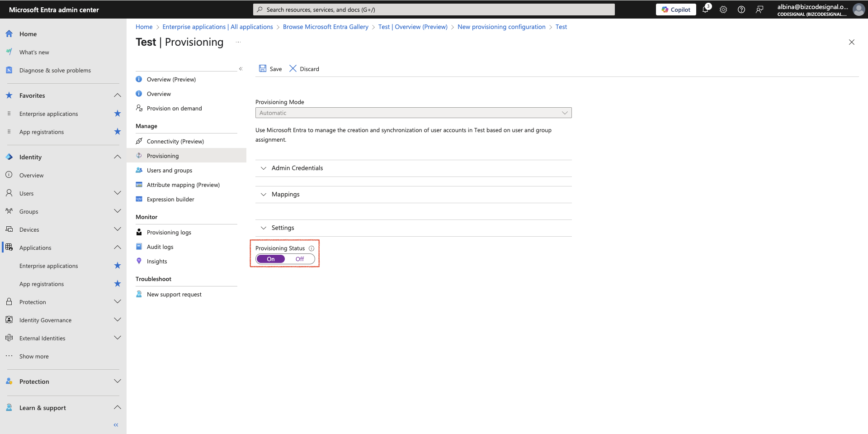Screen dimensions: 868x434
Task: Follow Browse Microsoft Entra Gallery breadcrumb link
Action: [325, 27]
